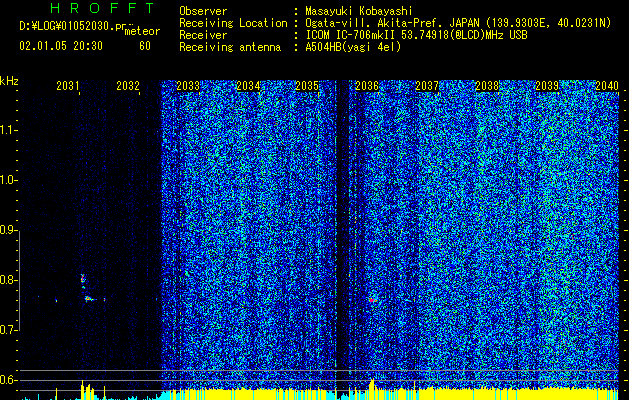
Task: Click the 2032 time marker
Action: click(128, 86)
